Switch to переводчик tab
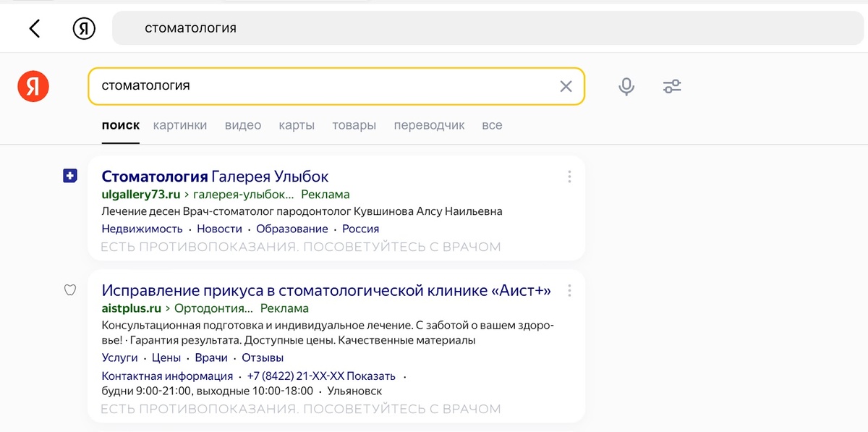The width and height of the screenshot is (868, 432). pos(429,125)
